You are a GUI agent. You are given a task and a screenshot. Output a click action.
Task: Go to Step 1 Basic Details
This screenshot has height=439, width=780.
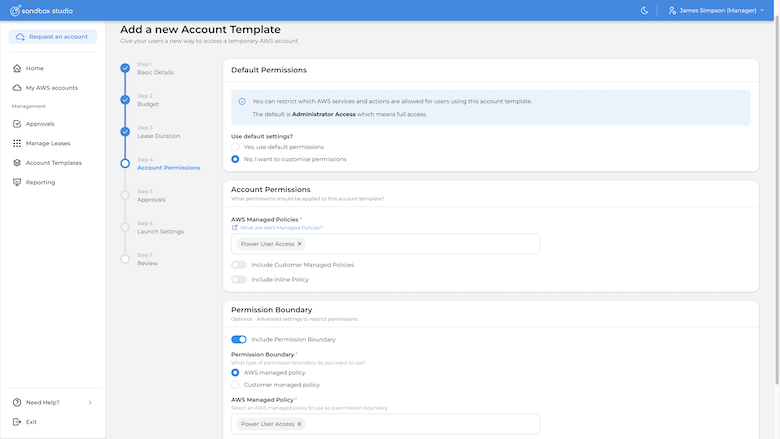155,69
